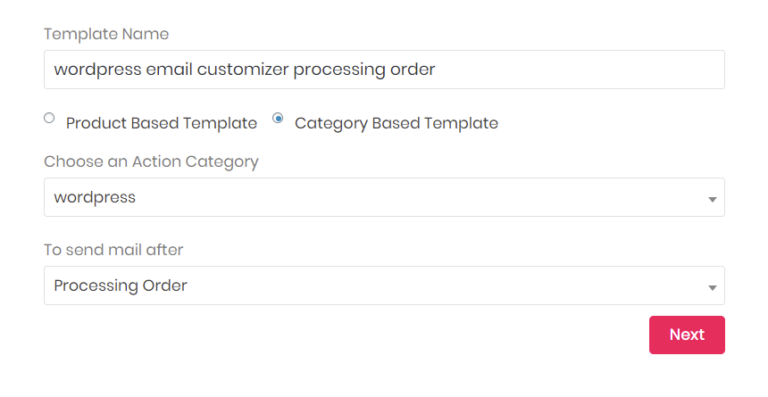768x397 pixels.
Task: Click the word "processing" in template name field
Action: [339, 70]
